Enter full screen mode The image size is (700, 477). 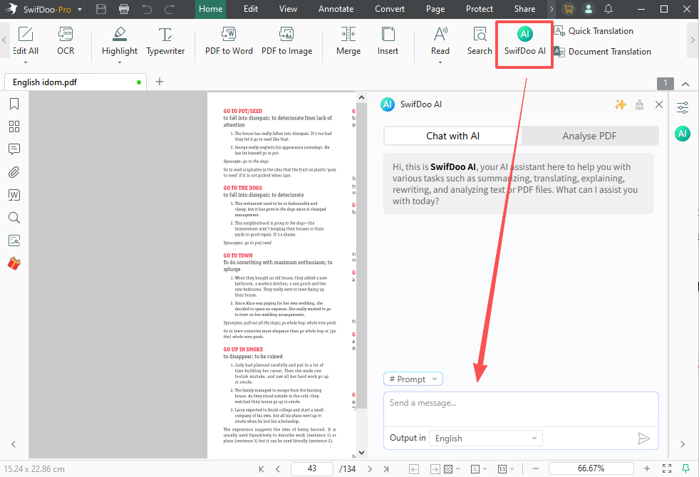pyautogui.click(x=667, y=469)
